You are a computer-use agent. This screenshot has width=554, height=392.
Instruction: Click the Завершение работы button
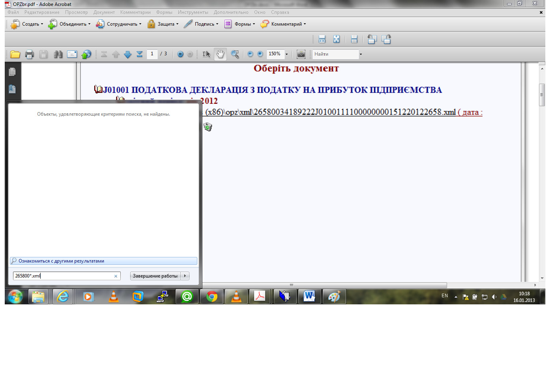click(x=155, y=276)
